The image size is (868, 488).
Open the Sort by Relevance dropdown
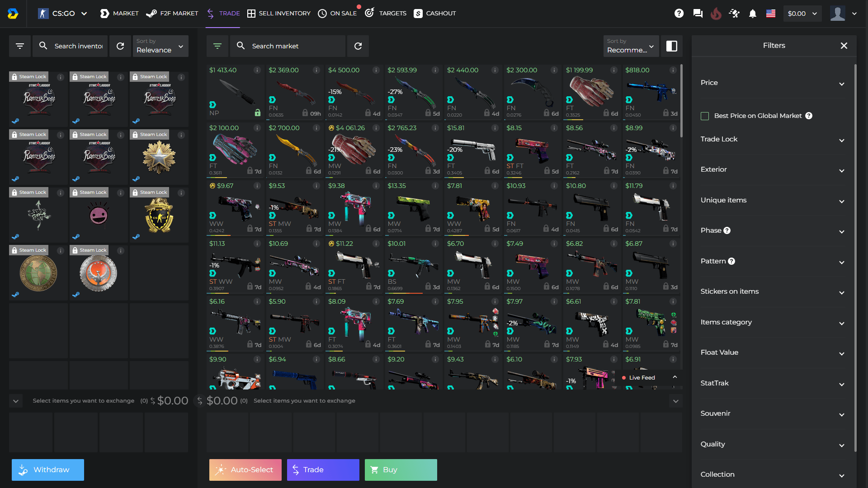160,46
